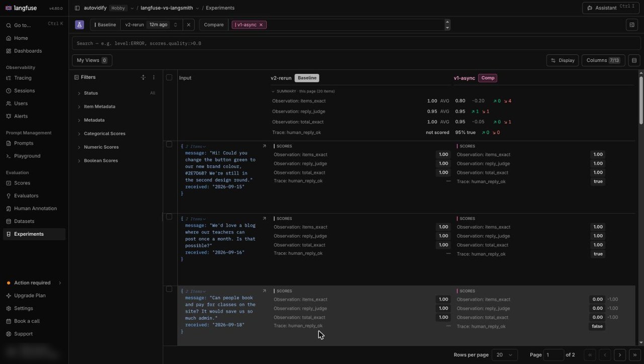This screenshot has height=364, width=644.
Task: Open Evaluators in the sidebar
Action: click(x=34, y=196)
